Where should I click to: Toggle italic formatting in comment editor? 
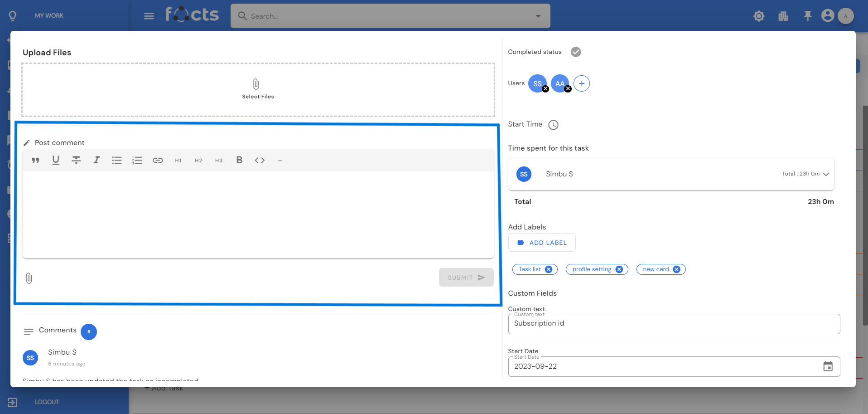(96, 160)
